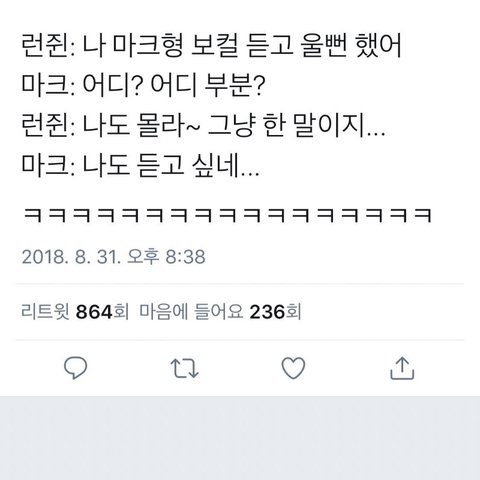Open the 리트윗 864회 retweeters list
This screenshot has height=480, width=480.
click(75, 312)
